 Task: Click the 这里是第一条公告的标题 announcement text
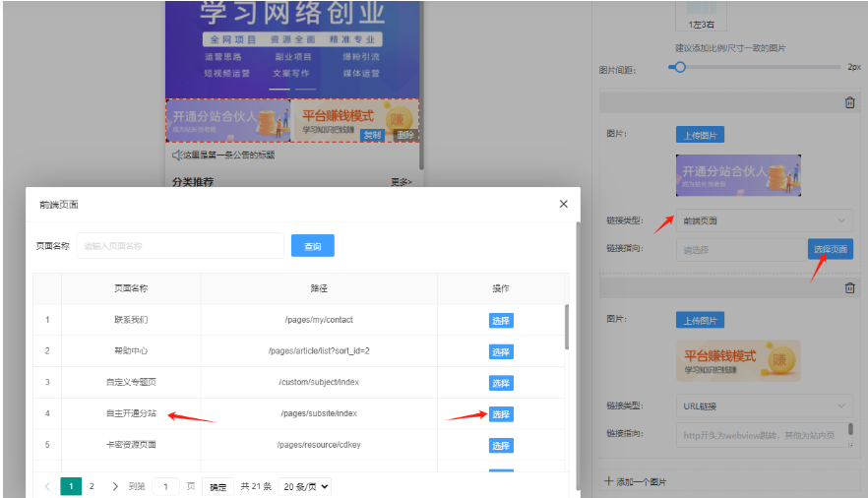[x=228, y=155]
